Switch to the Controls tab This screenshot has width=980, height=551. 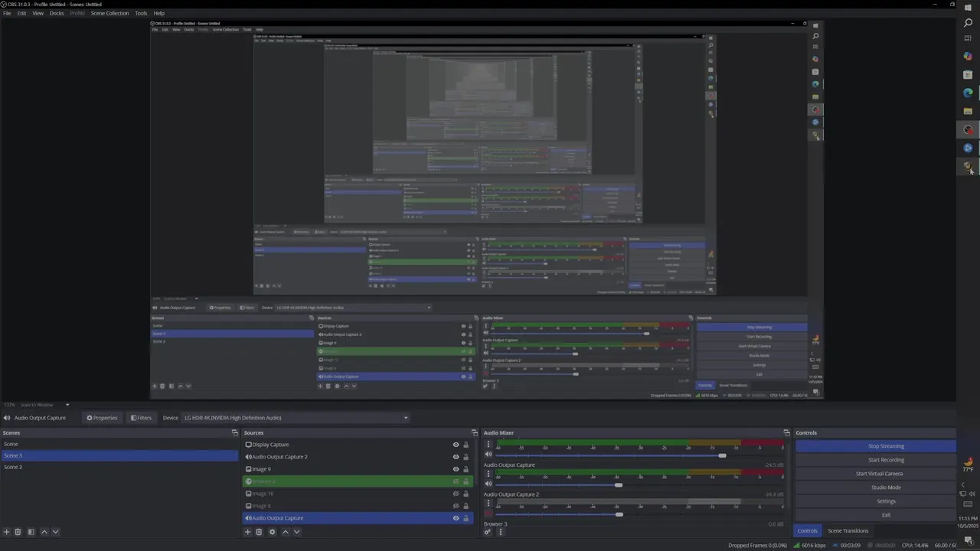pyautogui.click(x=807, y=530)
